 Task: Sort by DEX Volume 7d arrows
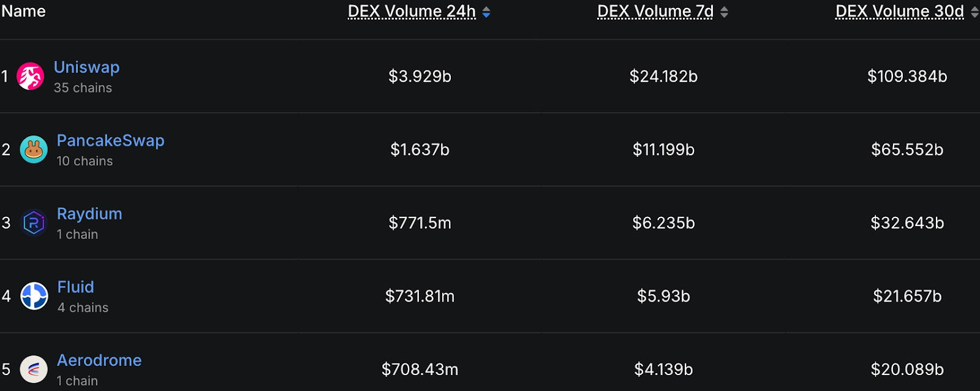pos(724,12)
